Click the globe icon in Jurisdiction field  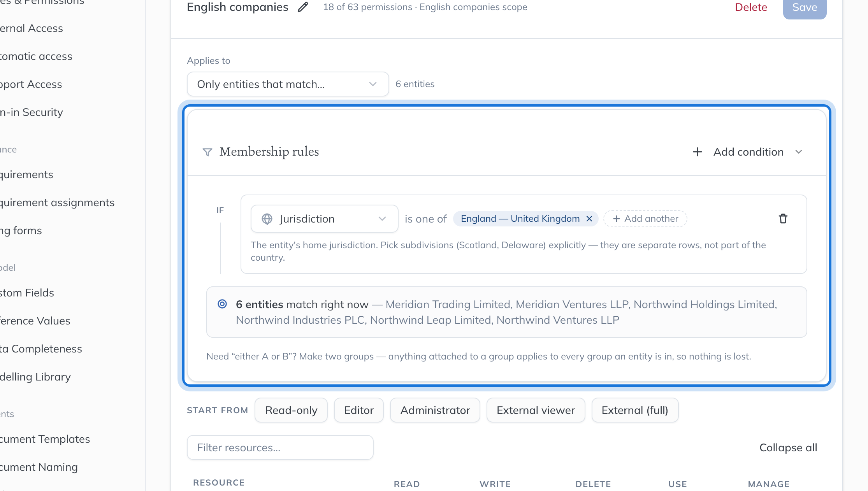pos(267,219)
